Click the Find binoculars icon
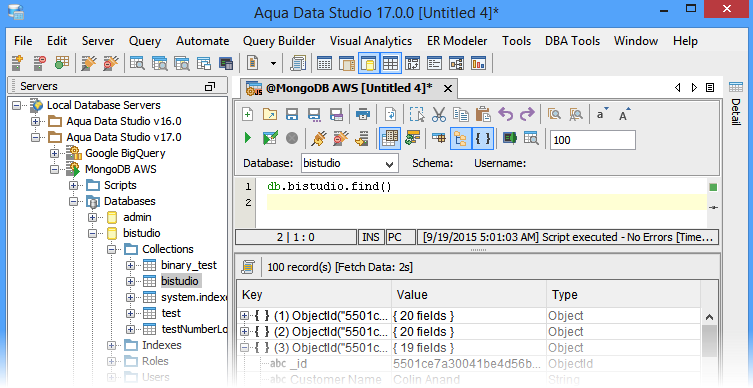Image resolution: width=753 pixels, height=388 pixels. pyautogui.click(x=554, y=114)
